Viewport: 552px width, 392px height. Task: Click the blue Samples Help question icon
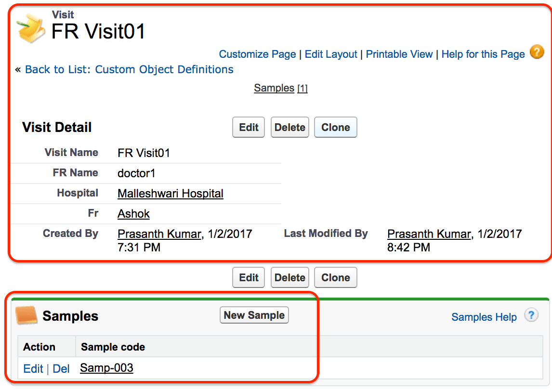pos(531,315)
